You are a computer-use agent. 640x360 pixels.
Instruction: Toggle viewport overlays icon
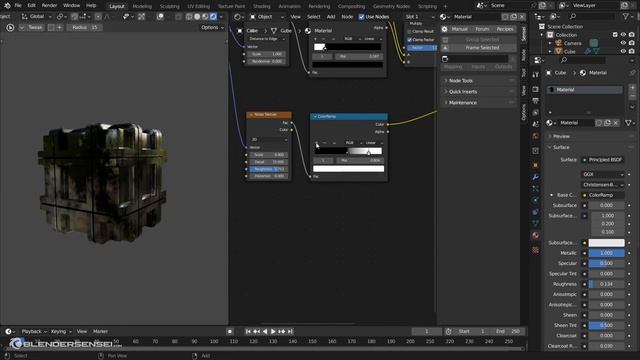pos(160,17)
